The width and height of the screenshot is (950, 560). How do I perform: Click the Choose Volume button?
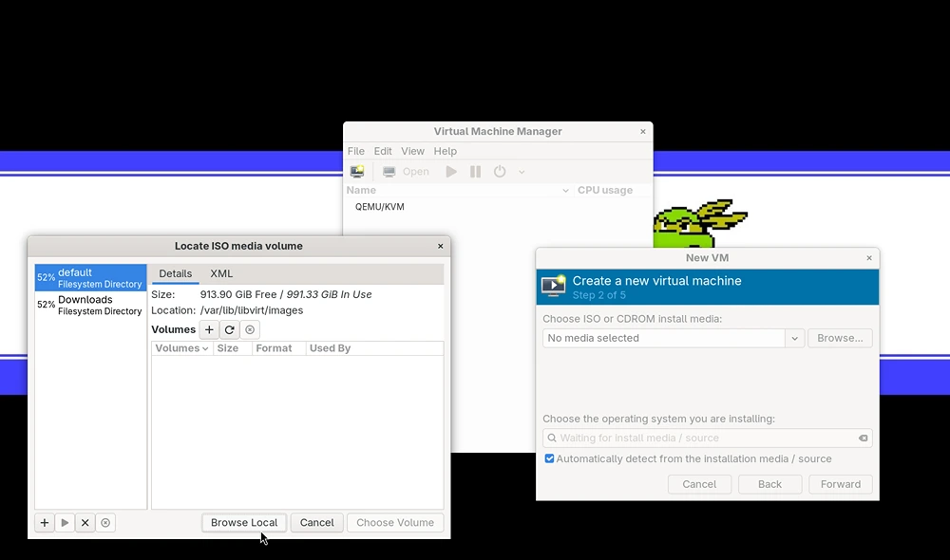coord(395,522)
